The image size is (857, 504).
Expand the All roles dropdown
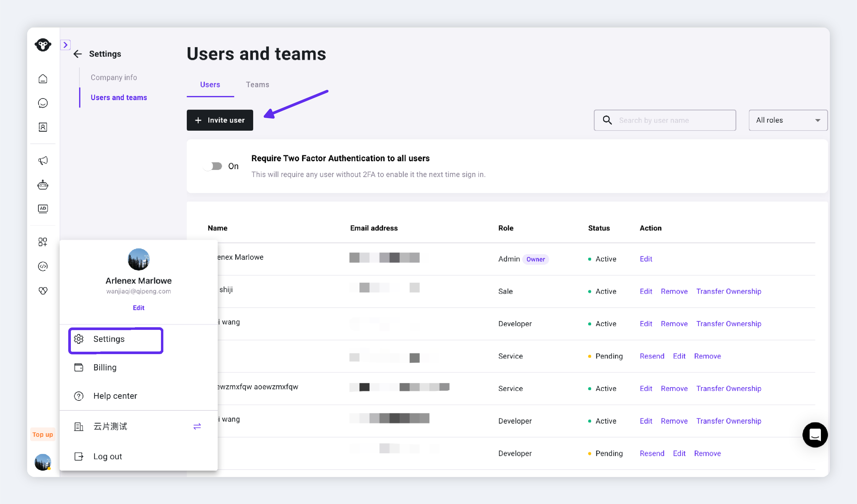(788, 120)
